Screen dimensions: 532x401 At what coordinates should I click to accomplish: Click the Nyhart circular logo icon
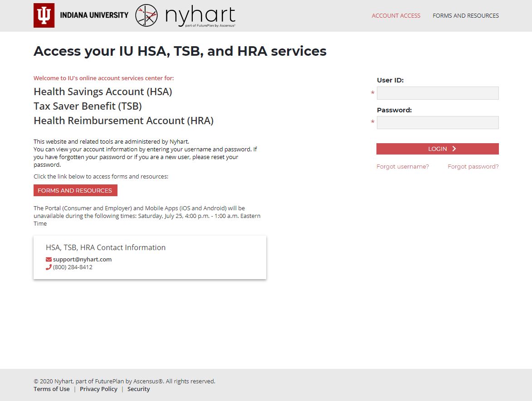146,15
